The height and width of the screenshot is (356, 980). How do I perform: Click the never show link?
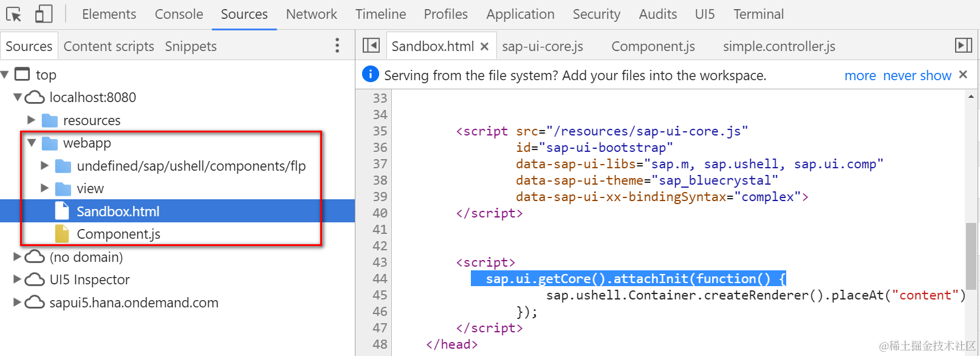click(917, 75)
